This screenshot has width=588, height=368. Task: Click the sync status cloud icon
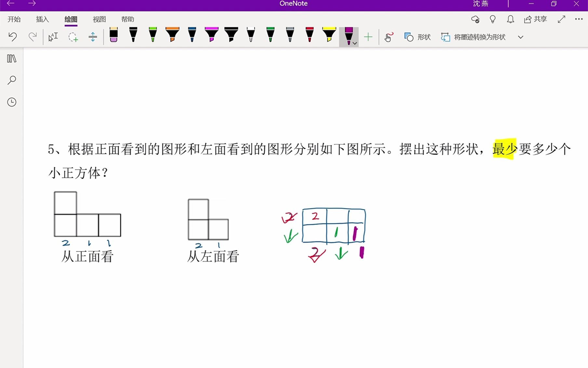[475, 19]
